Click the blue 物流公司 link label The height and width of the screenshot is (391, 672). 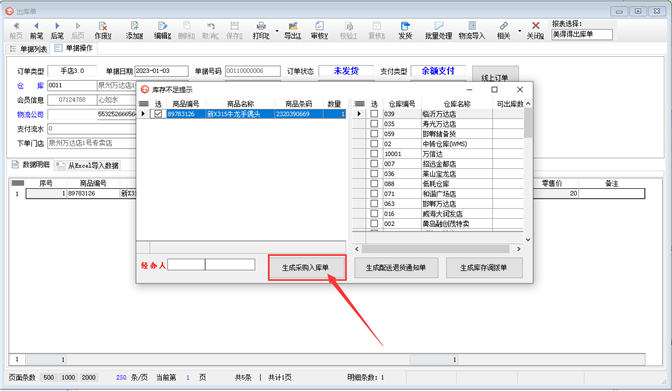(30, 114)
